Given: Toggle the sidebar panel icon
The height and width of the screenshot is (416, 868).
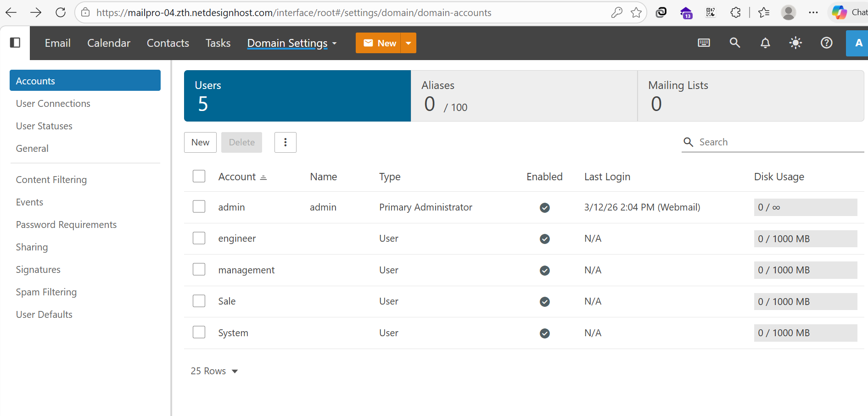Looking at the screenshot, I should 15,43.
